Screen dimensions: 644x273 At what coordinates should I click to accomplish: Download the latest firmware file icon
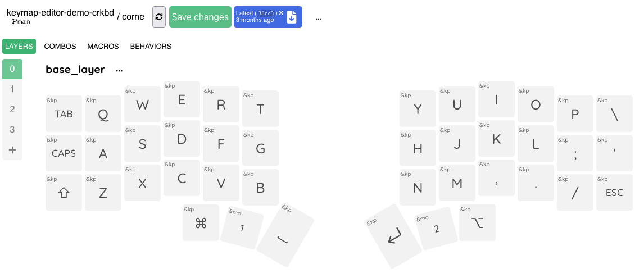292,17
